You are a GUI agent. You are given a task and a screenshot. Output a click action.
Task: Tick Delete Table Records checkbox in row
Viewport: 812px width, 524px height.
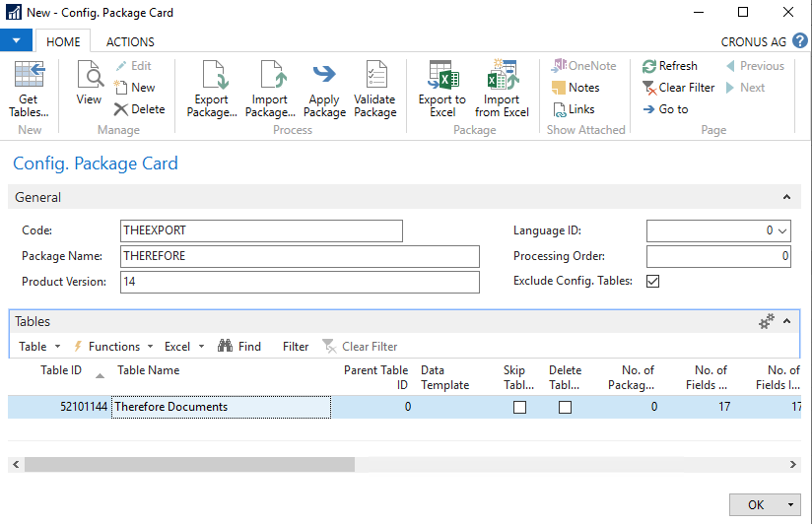(565, 407)
